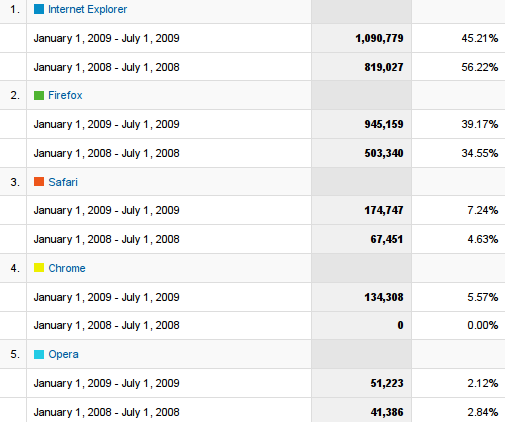
Task: Select the visits value 819,027
Action: point(384,67)
